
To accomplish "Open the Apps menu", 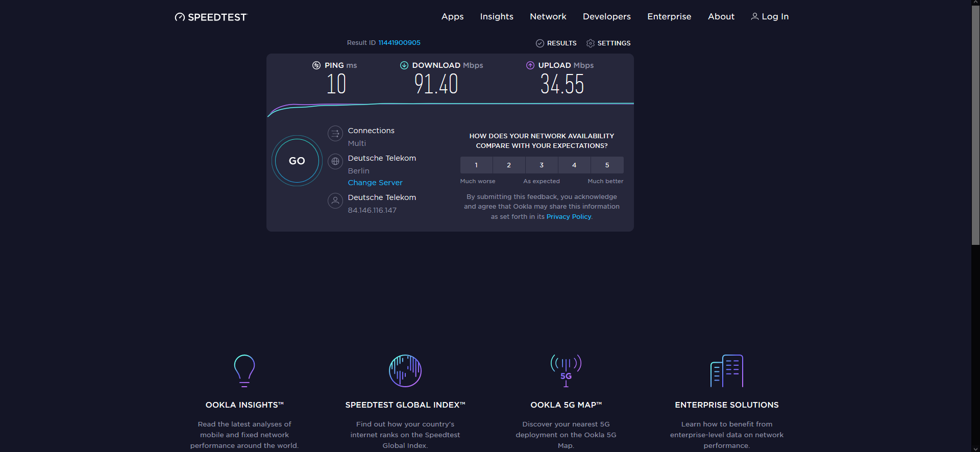I will click(452, 16).
